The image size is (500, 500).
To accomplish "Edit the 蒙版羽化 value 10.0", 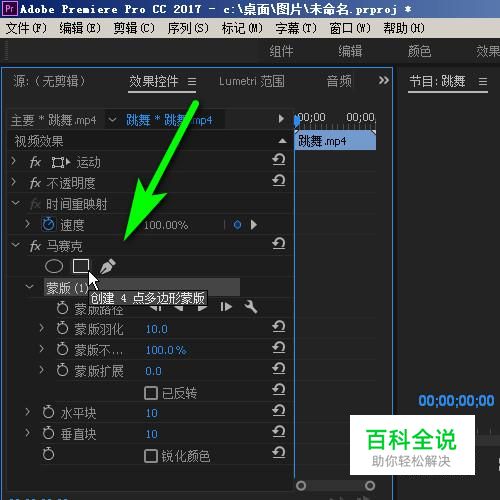I will (x=157, y=329).
